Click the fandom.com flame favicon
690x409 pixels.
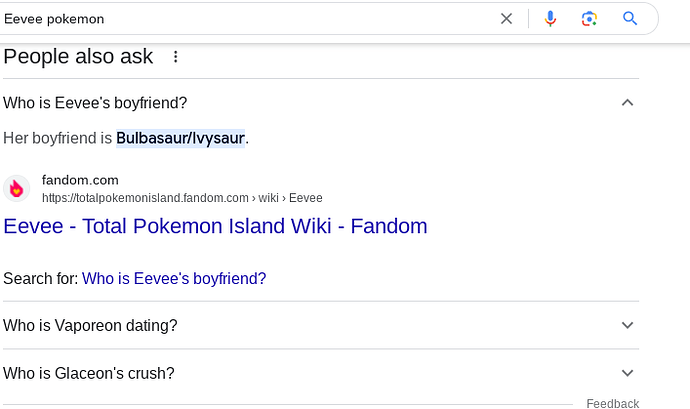[x=17, y=188]
